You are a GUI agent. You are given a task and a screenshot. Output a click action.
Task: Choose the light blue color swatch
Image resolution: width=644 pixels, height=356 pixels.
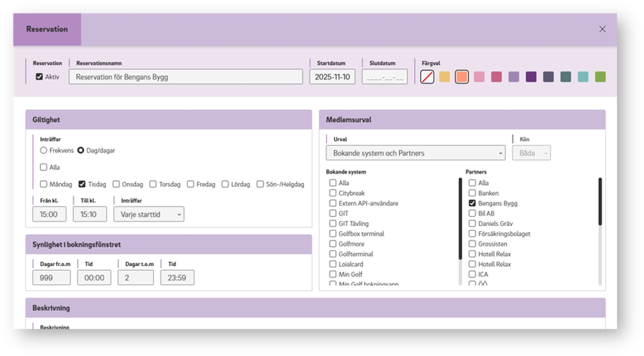click(583, 77)
